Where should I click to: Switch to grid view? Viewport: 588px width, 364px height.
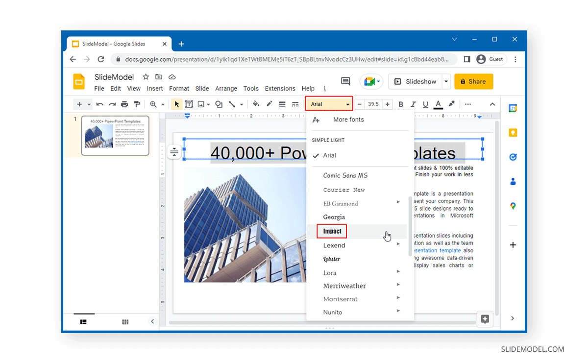(x=125, y=322)
